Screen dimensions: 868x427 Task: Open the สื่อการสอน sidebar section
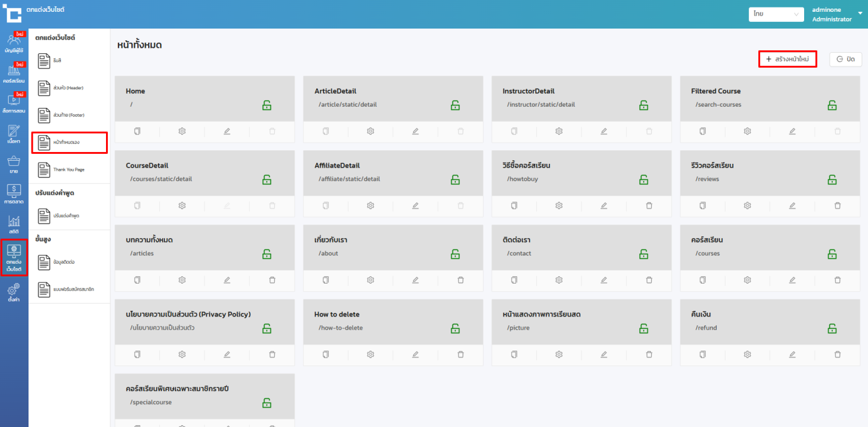coord(14,102)
